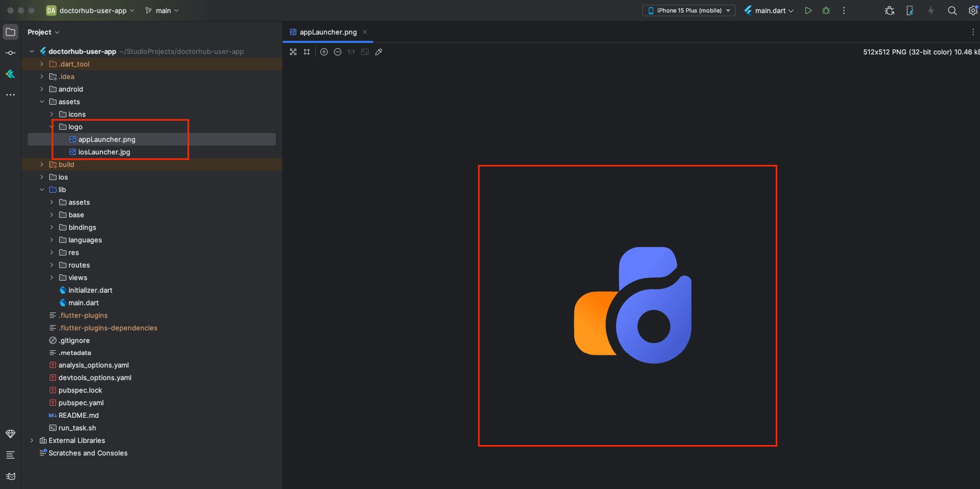Open the main branch dropdown

pyautogui.click(x=162, y=10)
